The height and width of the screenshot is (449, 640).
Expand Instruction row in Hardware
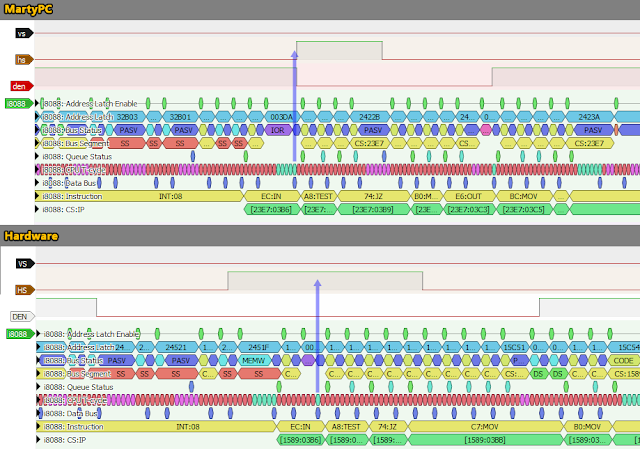tap(38, 426)
